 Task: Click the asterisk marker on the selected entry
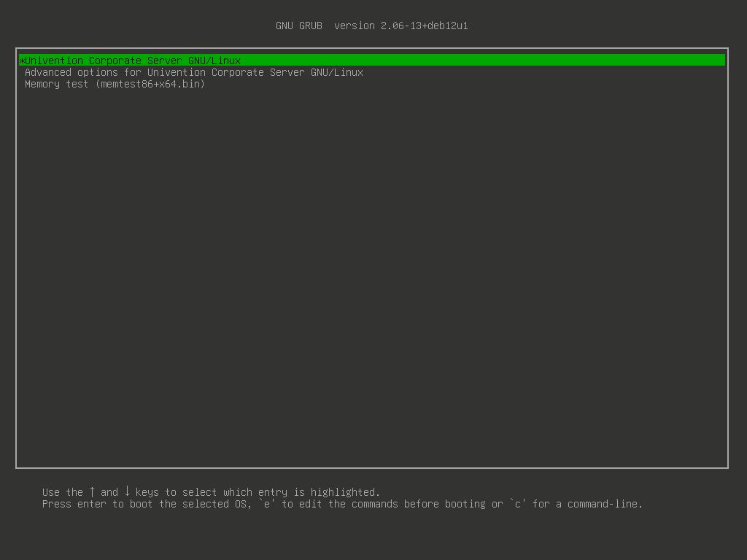(22, 61)
